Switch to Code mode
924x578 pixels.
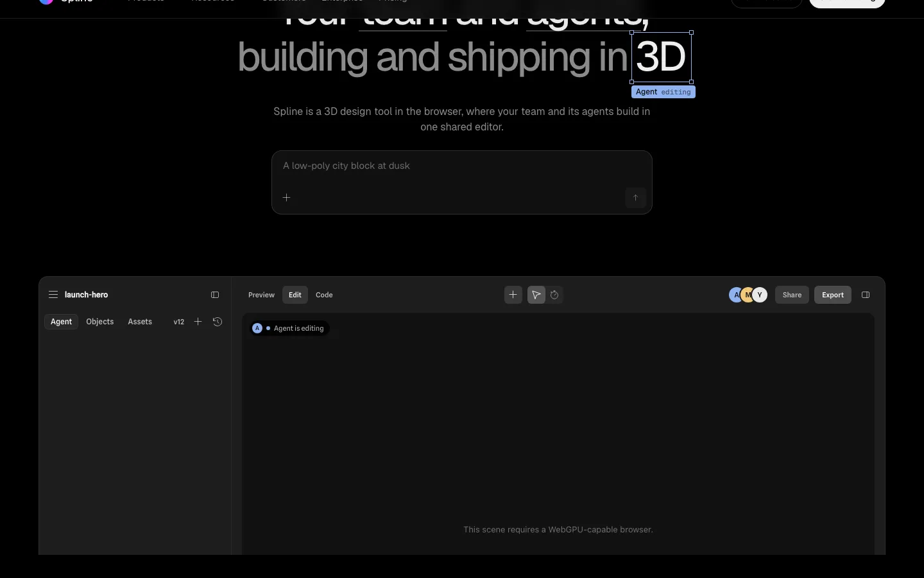(x=324, y=295)
